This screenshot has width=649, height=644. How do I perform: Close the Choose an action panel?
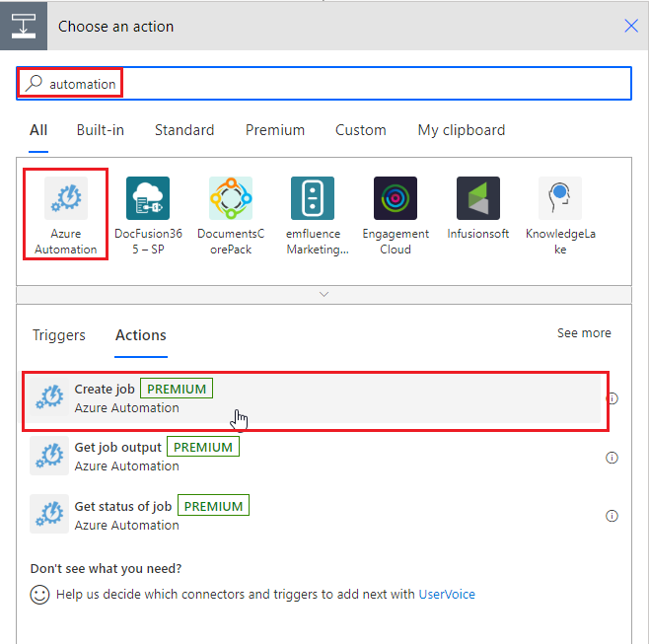(x=631, y=26)
